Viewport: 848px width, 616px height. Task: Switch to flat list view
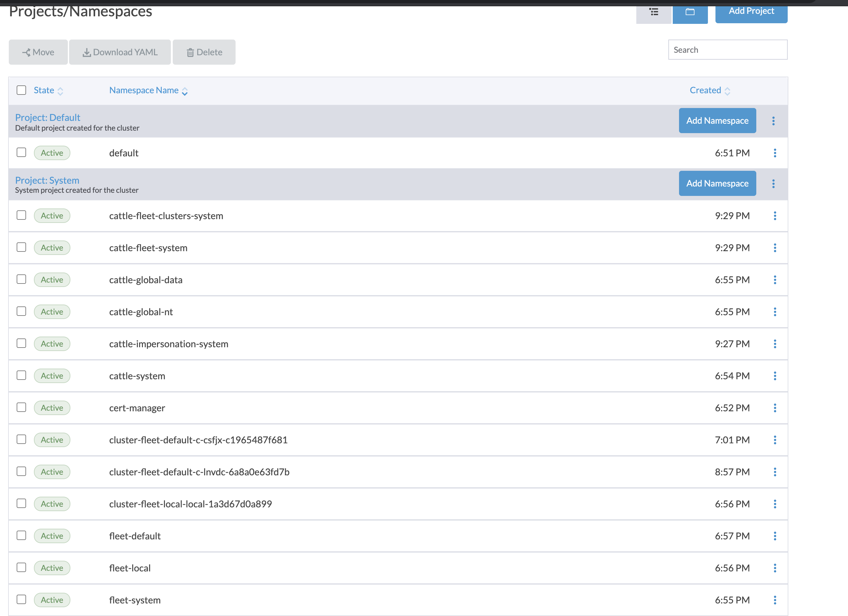coord(654,12)
